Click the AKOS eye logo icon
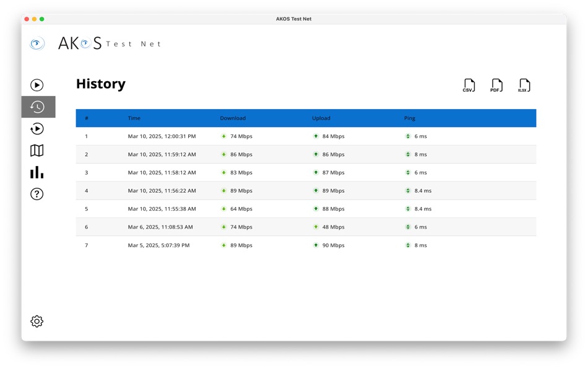 [x=37, y=43]
